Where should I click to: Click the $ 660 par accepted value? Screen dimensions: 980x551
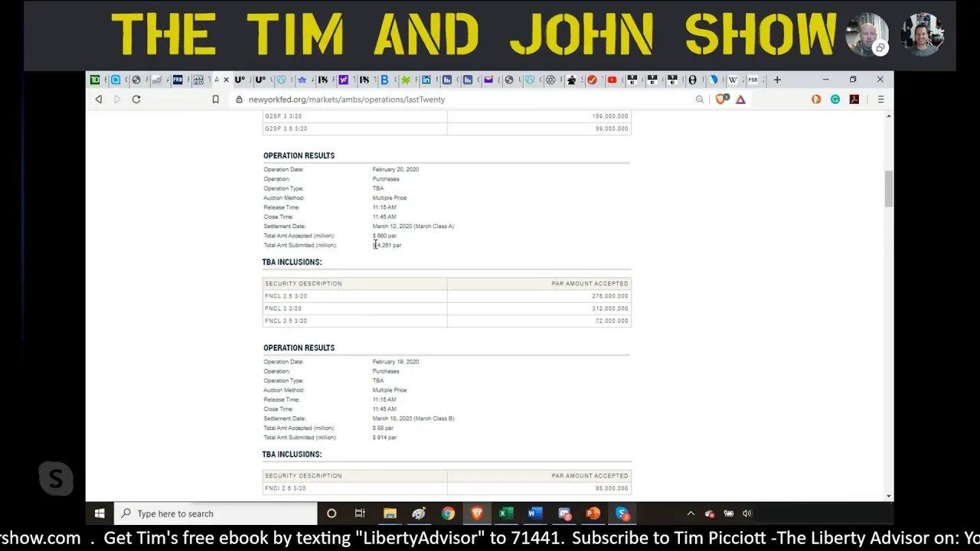[x=385, y=236]
